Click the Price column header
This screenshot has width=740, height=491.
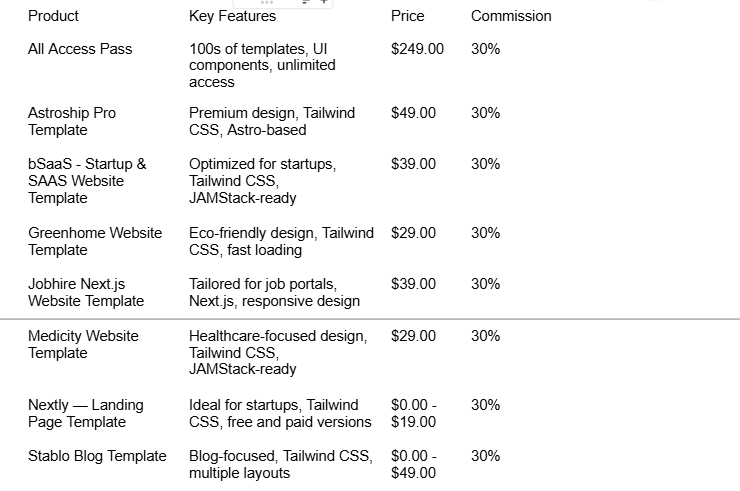[408, 16]
